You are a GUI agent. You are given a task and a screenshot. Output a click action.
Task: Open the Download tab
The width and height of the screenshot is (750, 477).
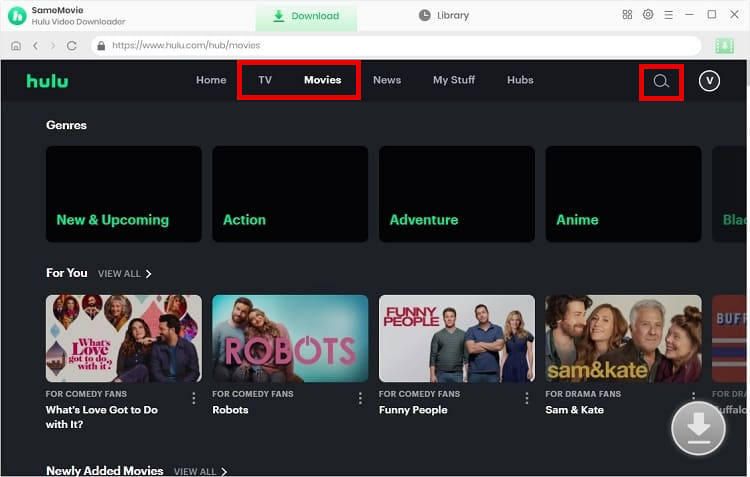(306, 16)
